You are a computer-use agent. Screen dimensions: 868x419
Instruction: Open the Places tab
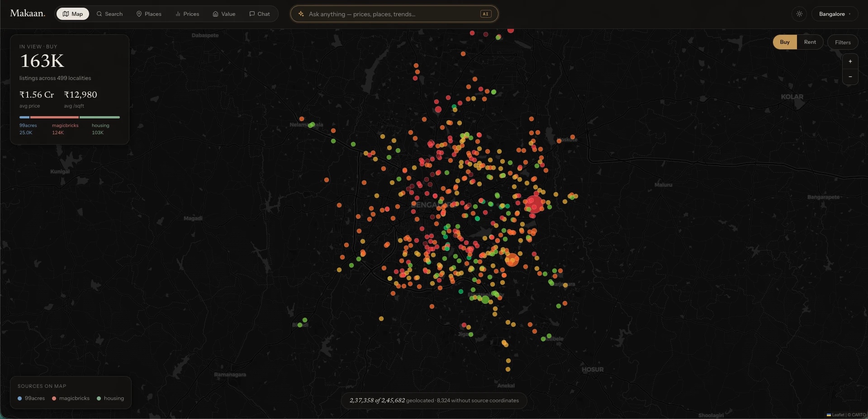[x=149, y=14]
